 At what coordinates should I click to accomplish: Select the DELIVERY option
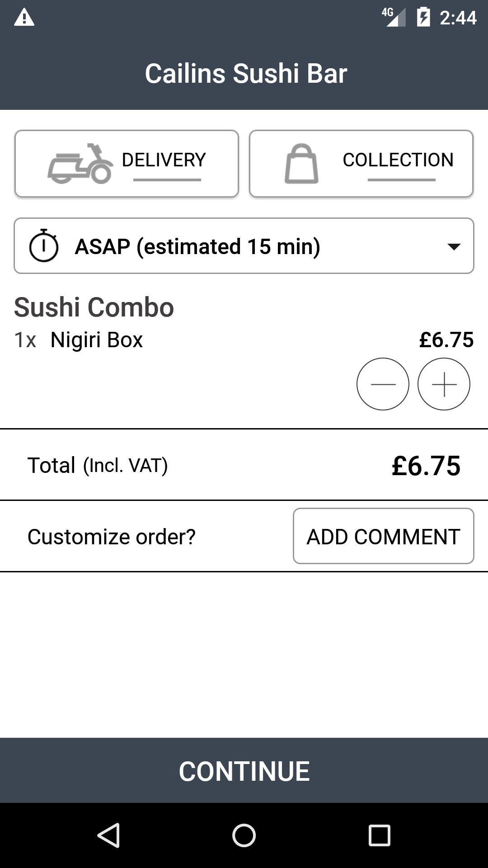(127, 164)
